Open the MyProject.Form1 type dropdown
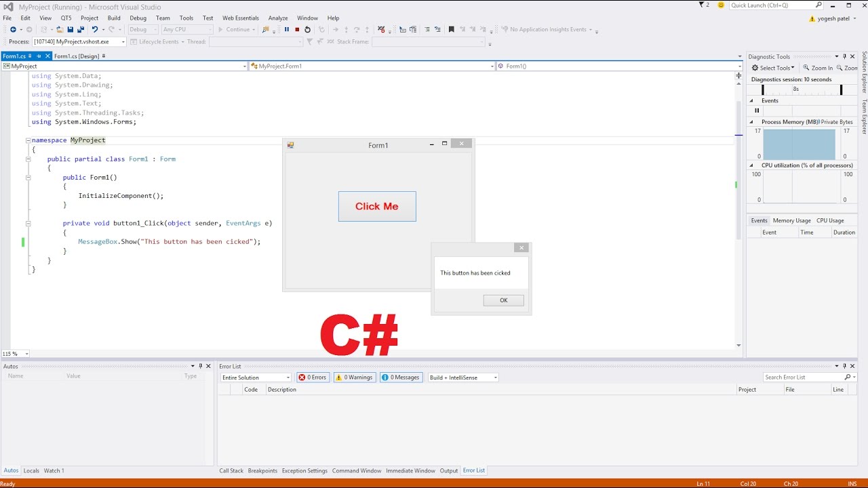Screen dimensions: 868x488 [x=372, y=66]
